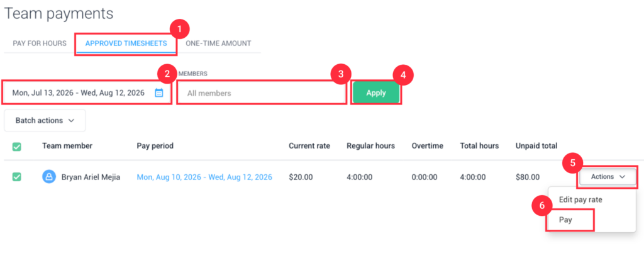Viewport: 644px width, 258px height.
Task: Click the red step 6 annotation badge
Action: tap(542, 206)
